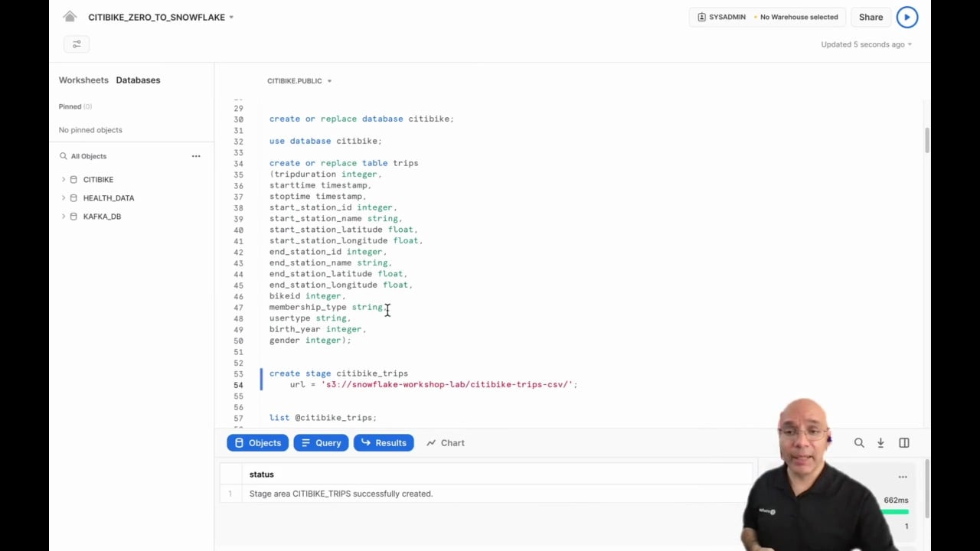The width and height of the screenshot is (980, 551).
Task: Switch to the Chart view
Action: [446, 443]
